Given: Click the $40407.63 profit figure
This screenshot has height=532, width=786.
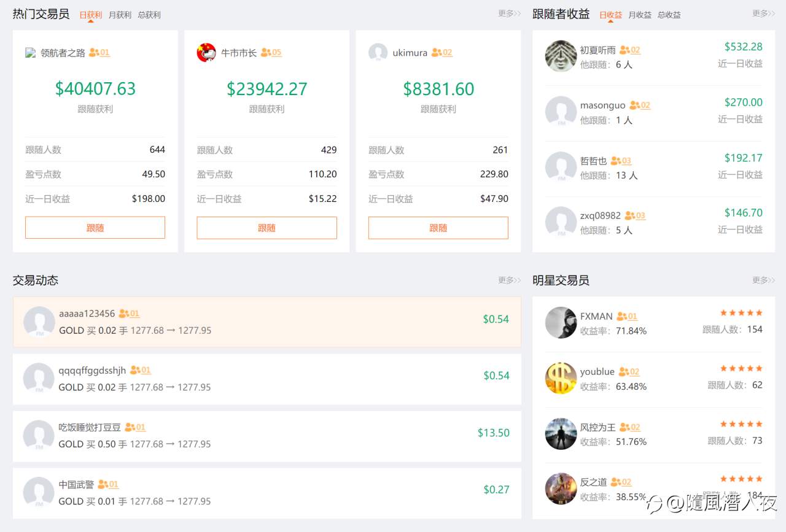Looking at the screenshot, I should pos(95,89).
